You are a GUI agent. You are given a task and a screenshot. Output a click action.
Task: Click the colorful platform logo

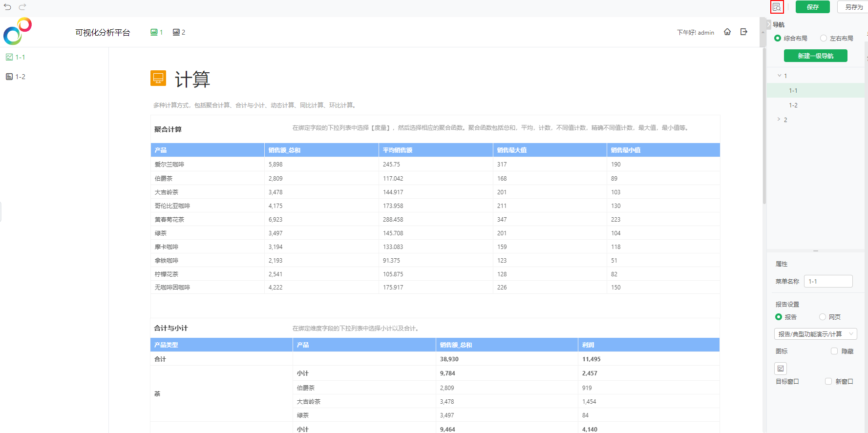click(x=18, y=31)
